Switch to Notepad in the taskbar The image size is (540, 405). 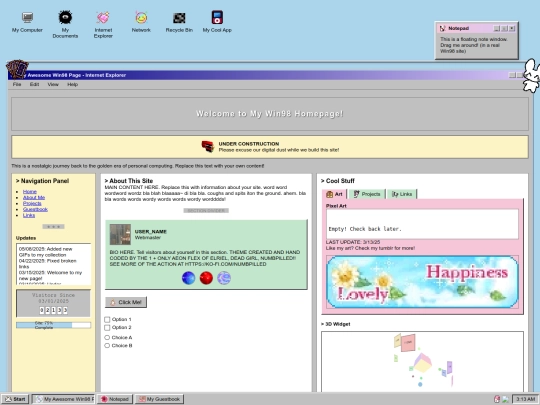(x=115, y=399)
